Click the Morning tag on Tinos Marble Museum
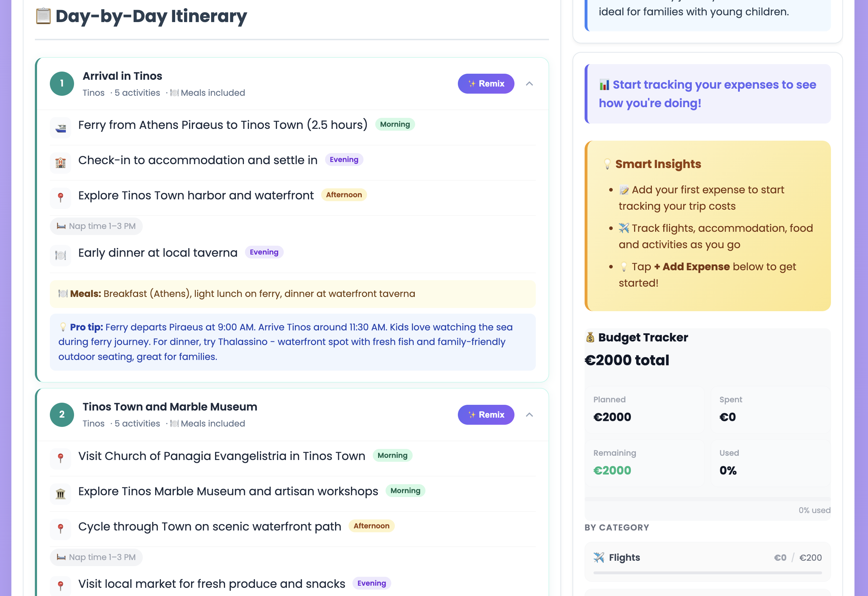Screen dimensions: 868x596 [405, 491]
